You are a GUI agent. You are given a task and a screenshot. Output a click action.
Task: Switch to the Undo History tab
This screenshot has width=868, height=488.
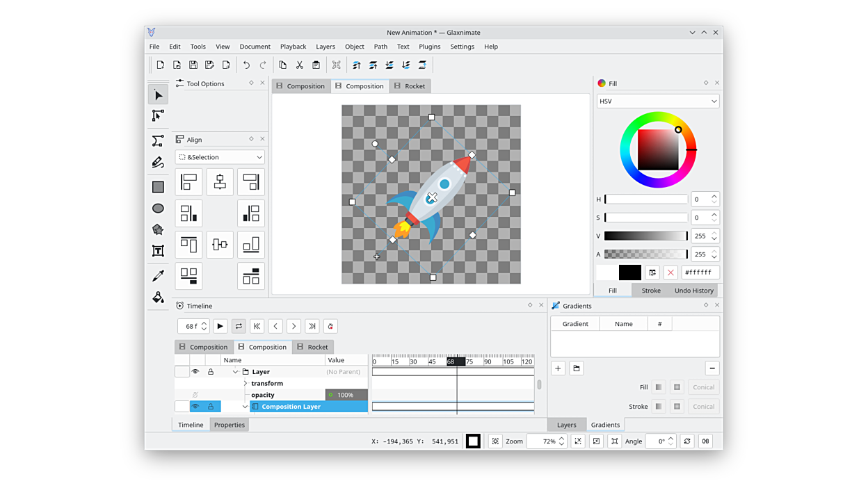pos(693,291)
